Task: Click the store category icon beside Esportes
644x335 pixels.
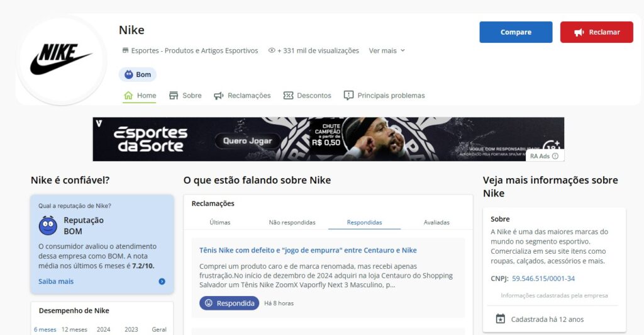Action: point(125,50)
